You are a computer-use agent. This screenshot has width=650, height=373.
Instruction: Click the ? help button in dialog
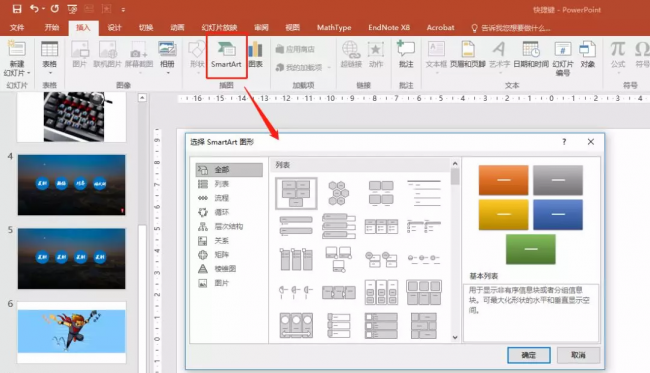point(564,142)
